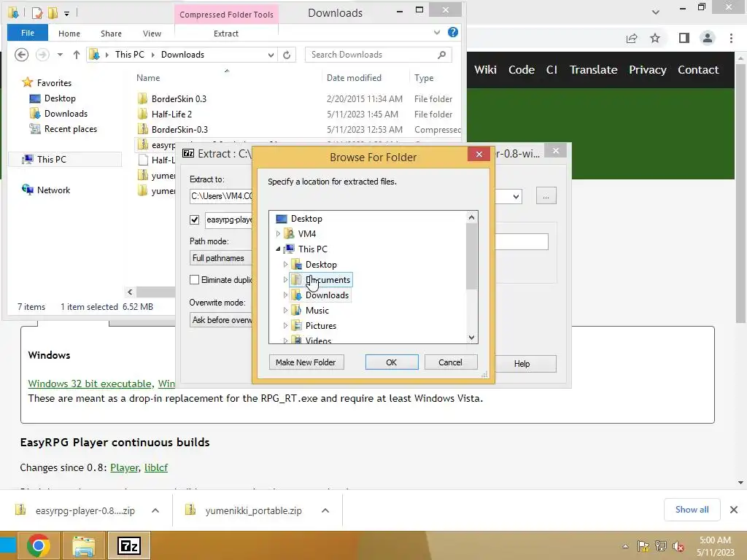This screenshot has width=747, height=560.
Task: Confirm folder with OK button
Action: [392, 362]
